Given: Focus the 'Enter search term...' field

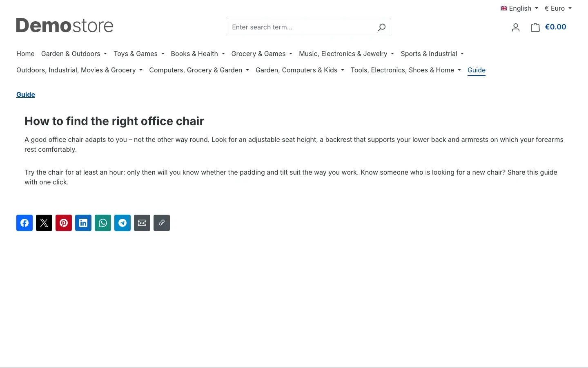Looking at the screenshot, I should point(301,27).
